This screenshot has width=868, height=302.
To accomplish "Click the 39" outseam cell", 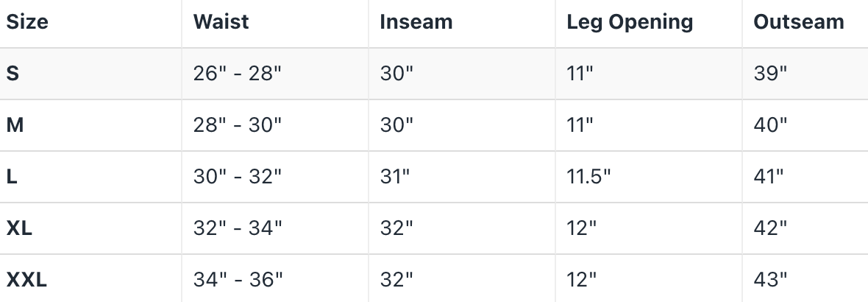I will click(770, 74).
